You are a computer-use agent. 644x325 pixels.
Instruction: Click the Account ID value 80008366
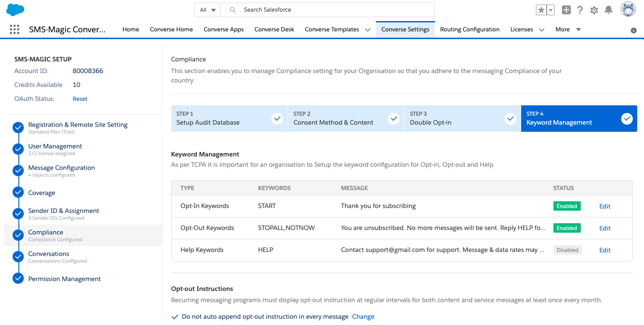click(88, 71)
